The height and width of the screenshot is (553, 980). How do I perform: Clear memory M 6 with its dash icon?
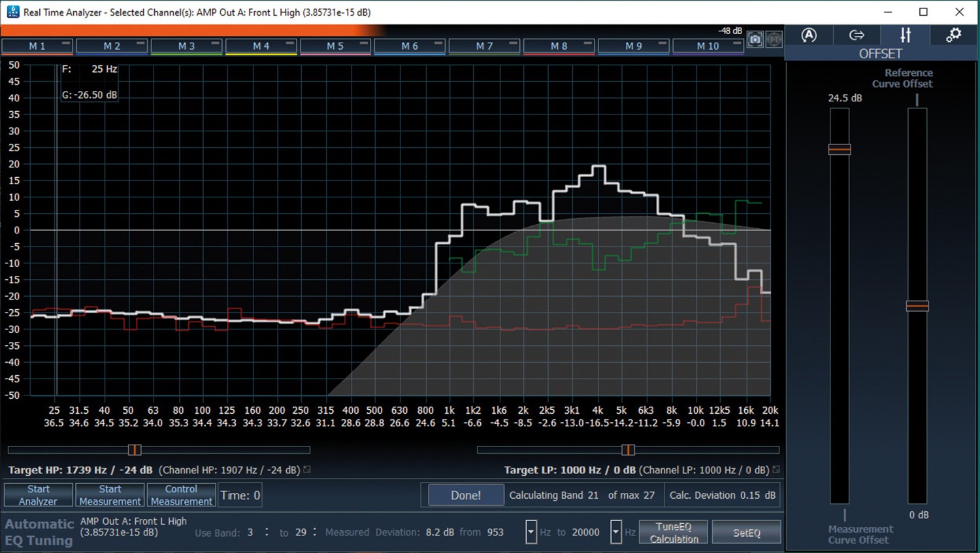[438, 43]
